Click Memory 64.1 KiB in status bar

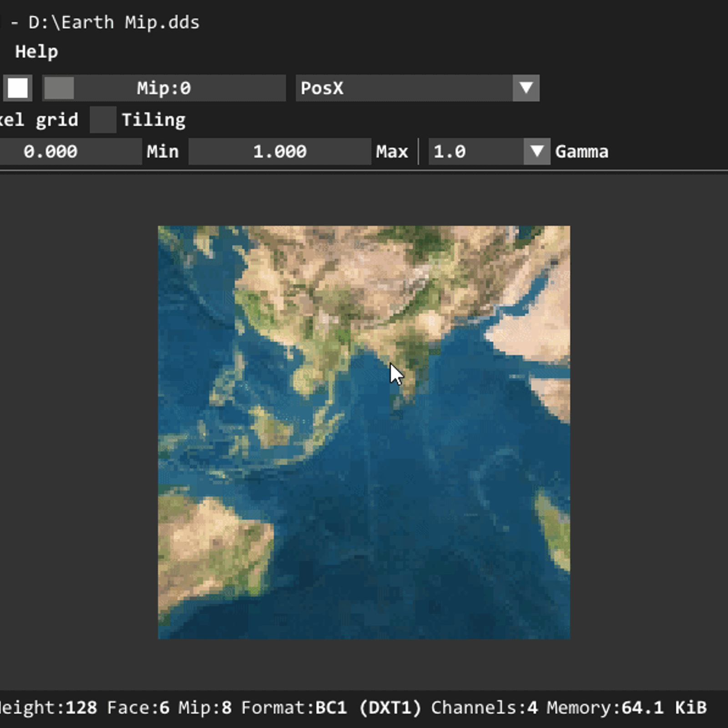point(627,708)
